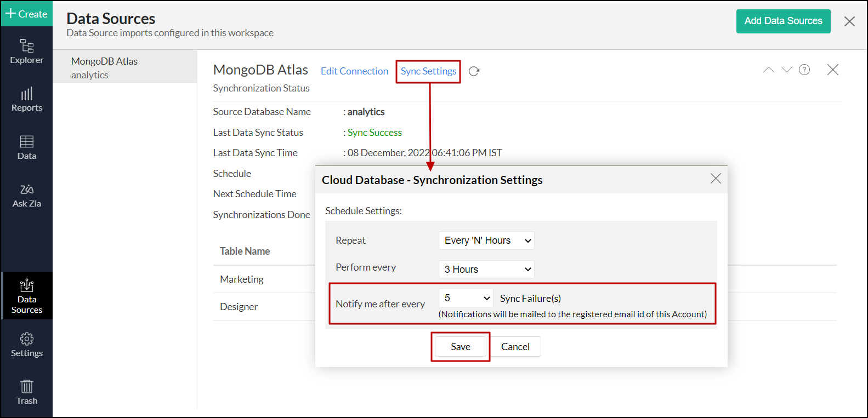Save the synchronization settings

point(460,347)
